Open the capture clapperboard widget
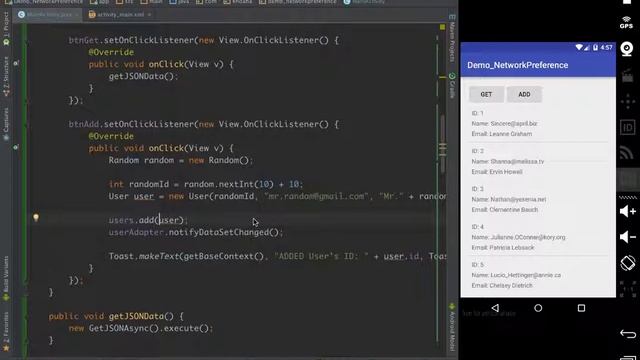 pyautogui.click(x=627, y=76)
